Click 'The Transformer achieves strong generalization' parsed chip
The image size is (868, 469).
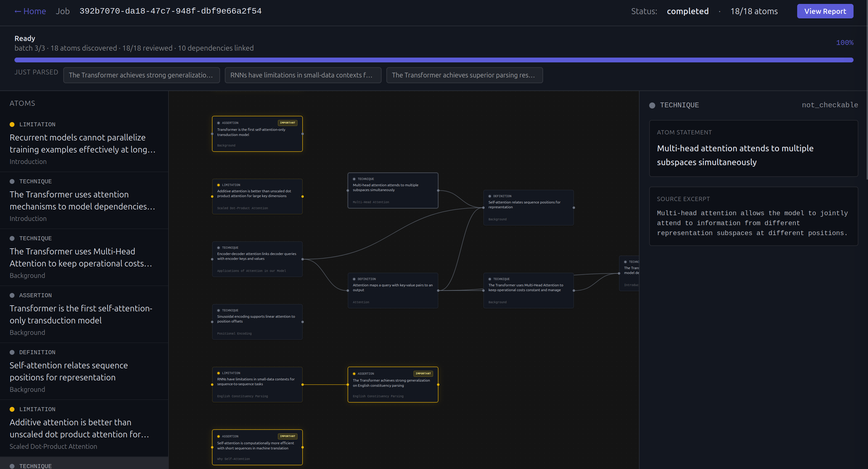click(141, 75)
